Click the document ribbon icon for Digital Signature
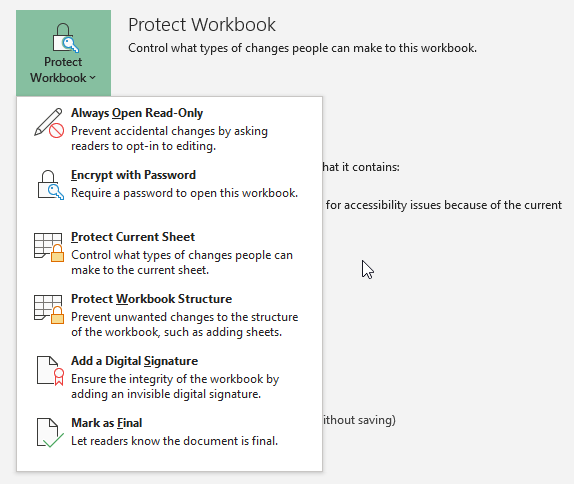Image resolution: width=574 pixels, height=484 pixels. click(x=51, y=371)
